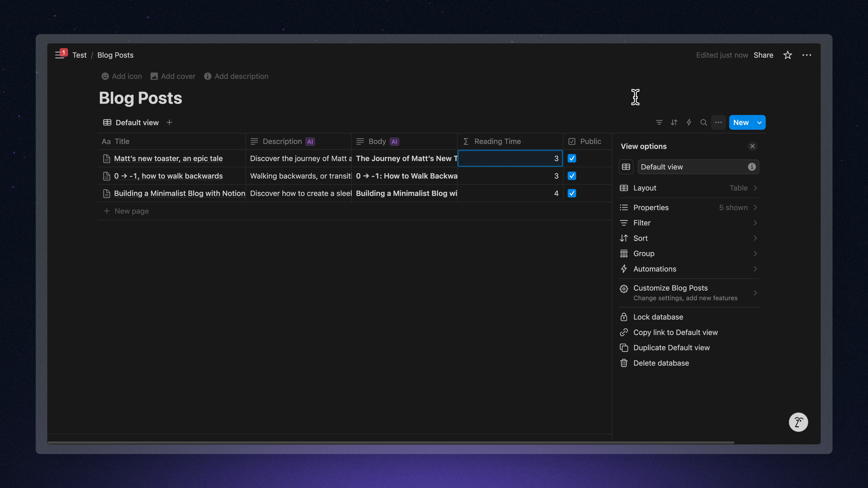Select Reading Time cell showing 4
Image resolution: width=868 pixels, height=488 pixels.
pyautogui.click(x=510, y=194)
